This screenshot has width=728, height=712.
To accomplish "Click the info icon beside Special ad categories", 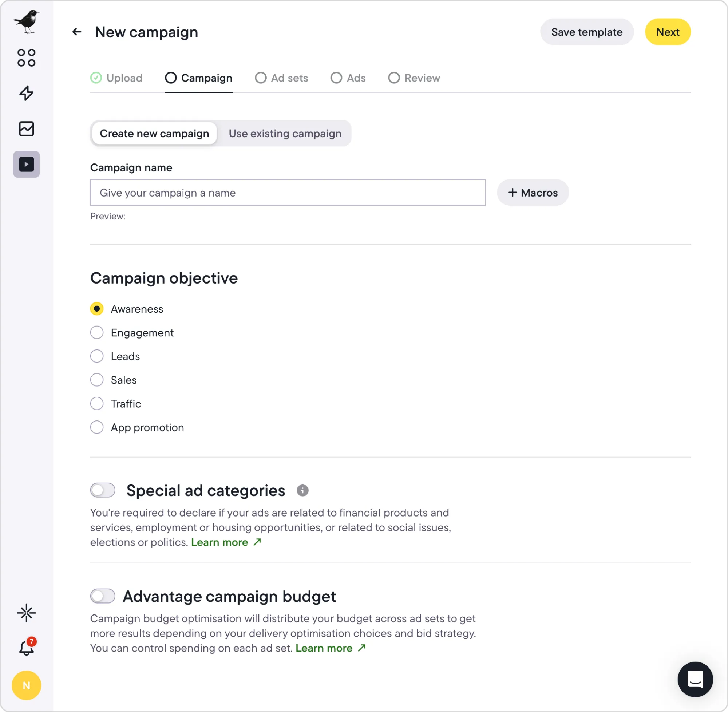I will 303,491.
